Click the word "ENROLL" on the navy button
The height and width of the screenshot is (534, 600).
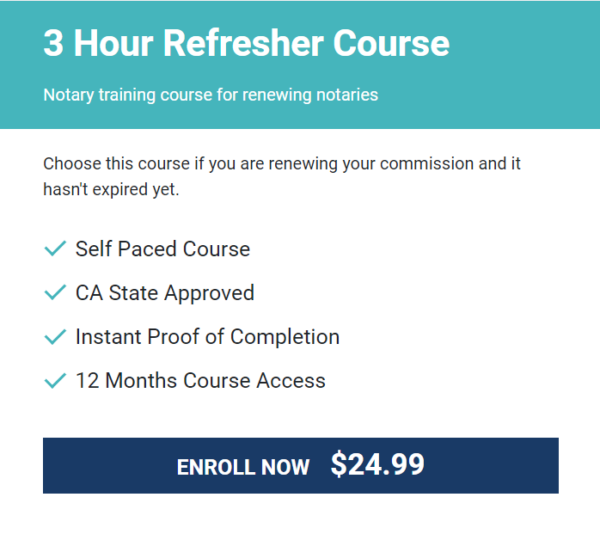pyautogui.click(x=217, y=467)
